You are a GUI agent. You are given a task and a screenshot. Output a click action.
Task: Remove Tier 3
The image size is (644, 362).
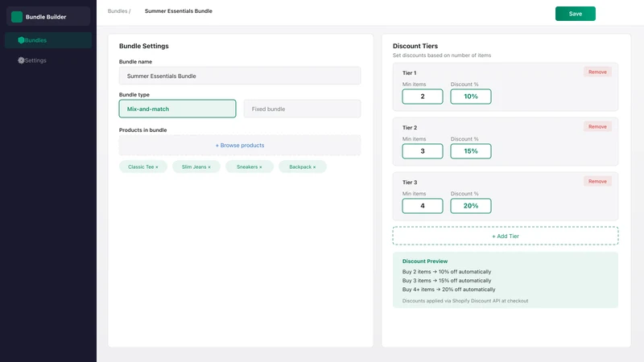[x=597, y=181]
